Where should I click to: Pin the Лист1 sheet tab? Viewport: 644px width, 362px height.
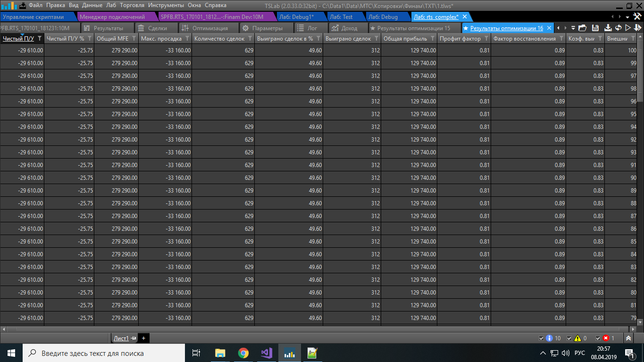[134, 338]
